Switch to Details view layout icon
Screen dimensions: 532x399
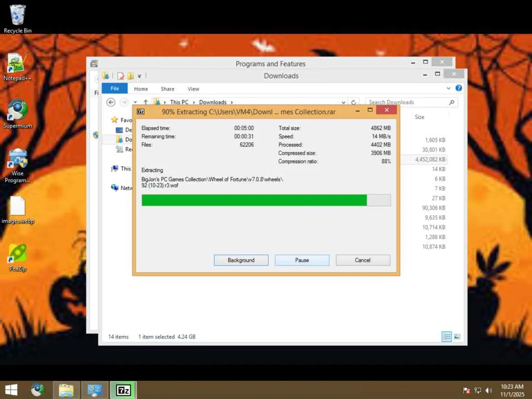click(x=447, y=337)
